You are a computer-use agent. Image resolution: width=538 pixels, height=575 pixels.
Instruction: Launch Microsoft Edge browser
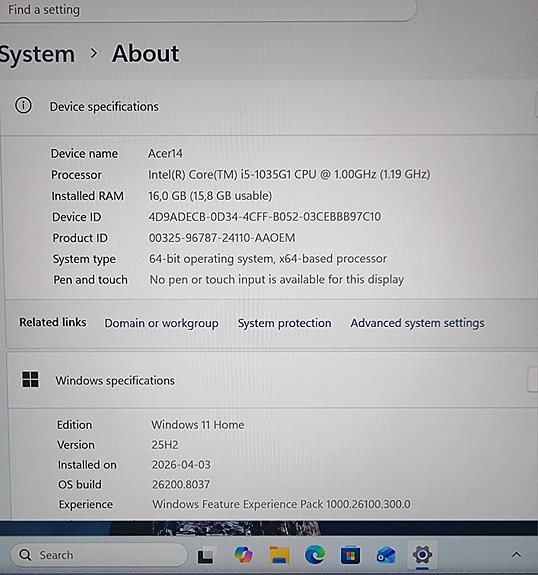315,555
